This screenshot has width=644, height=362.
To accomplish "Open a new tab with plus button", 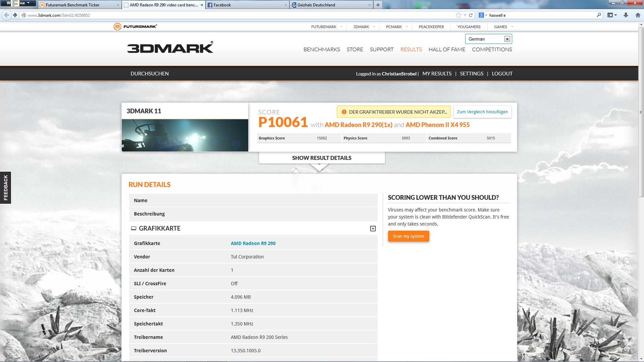I will pyautogui.click(x=378, y=5).
